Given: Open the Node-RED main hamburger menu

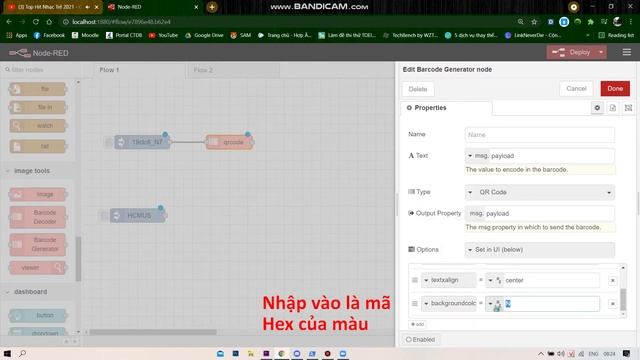Looking at the screenshot, I should 627,52.
